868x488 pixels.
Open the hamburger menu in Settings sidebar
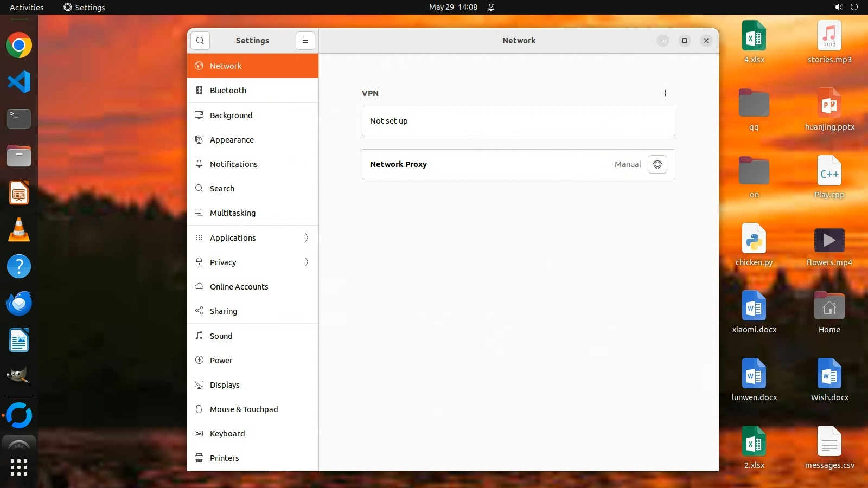click(305, 41)
